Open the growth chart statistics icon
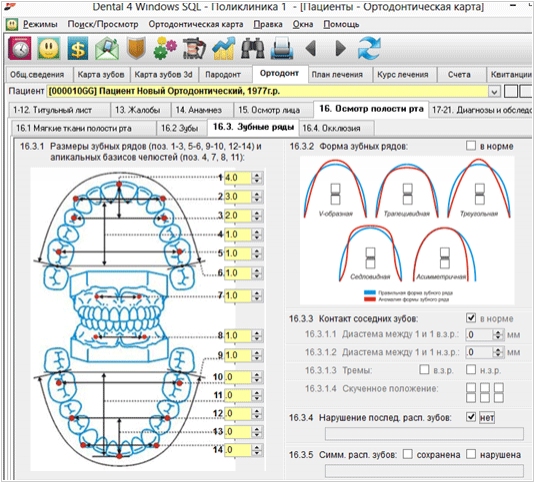Image resolution: width=534 pixels, height=482 pixels. (224, 48)
